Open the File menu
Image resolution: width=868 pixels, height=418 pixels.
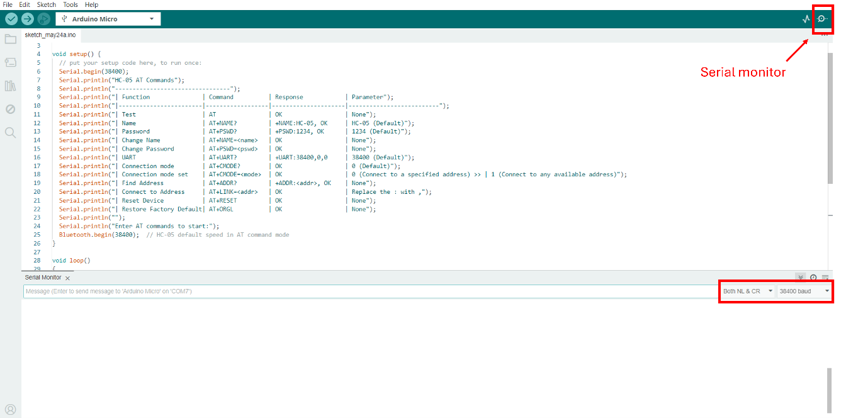point(8,4)
